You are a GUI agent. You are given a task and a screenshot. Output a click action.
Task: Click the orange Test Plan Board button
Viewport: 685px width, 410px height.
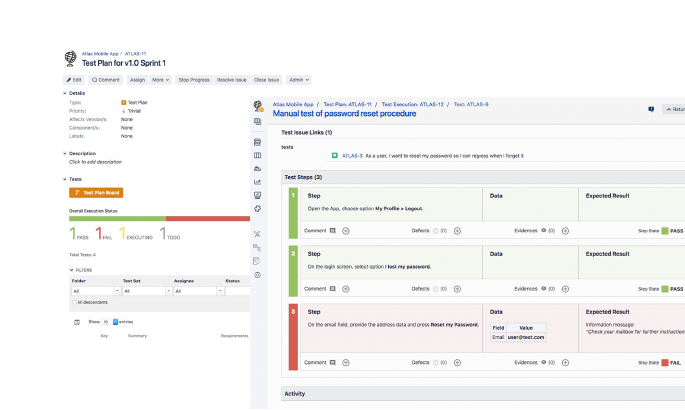tap(96, 192)
